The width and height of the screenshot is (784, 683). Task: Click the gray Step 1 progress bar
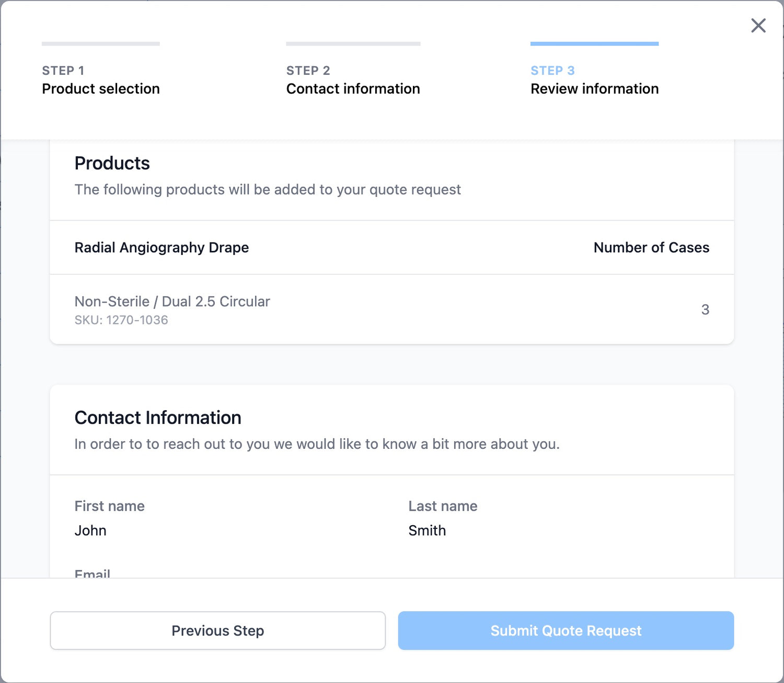100,44
